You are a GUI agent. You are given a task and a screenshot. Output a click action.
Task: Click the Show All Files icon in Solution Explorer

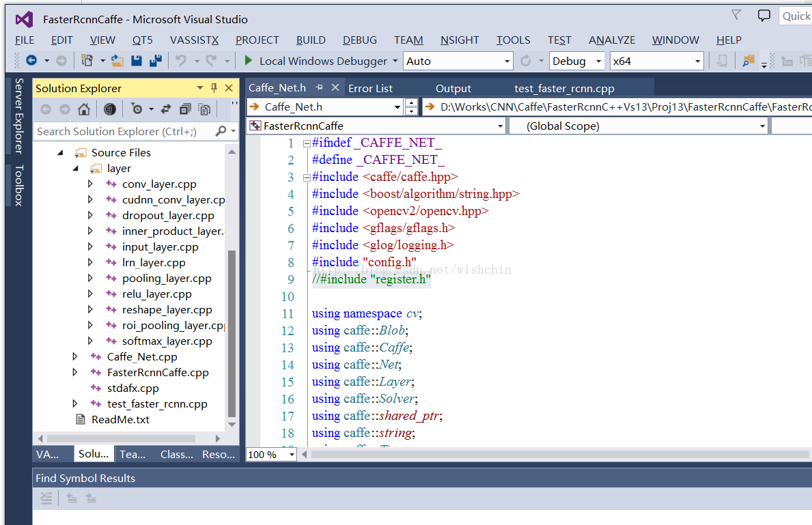pyautogui.click(x=205, y=109)
